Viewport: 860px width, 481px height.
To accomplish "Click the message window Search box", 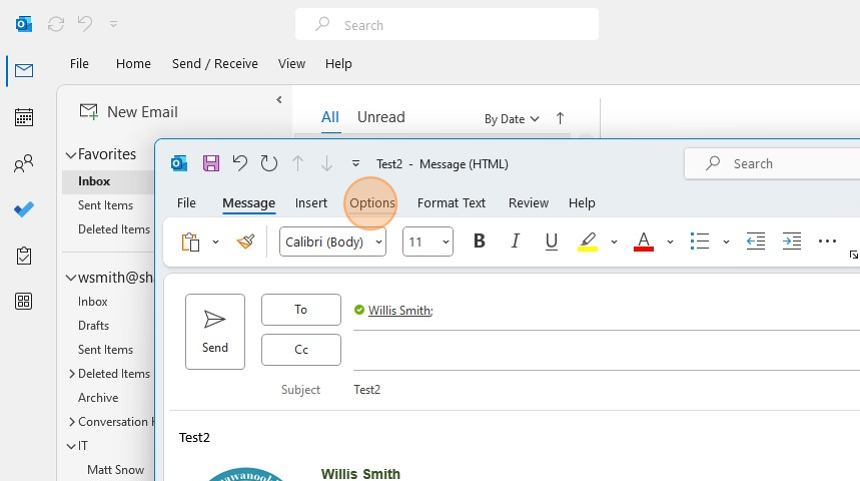I will (x=772, y=163).
